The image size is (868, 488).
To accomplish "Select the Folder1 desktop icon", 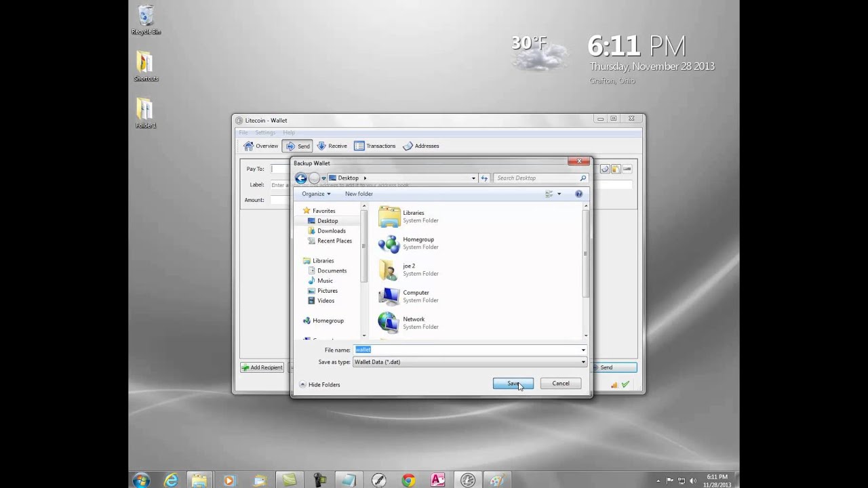I will pyautogui.click(x=145, y=113).
